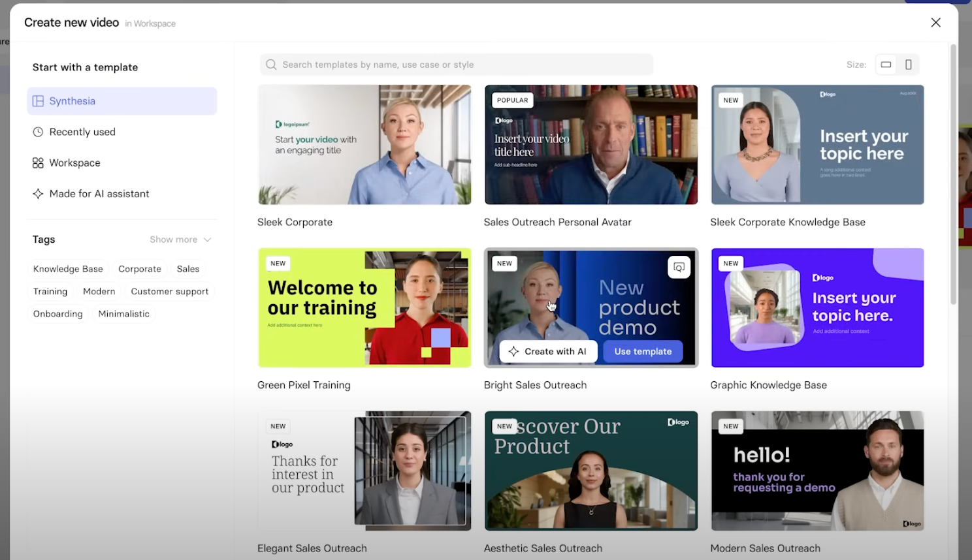972x560 pixels.
Task: Close the Create new video dialog
Action: 935,23
